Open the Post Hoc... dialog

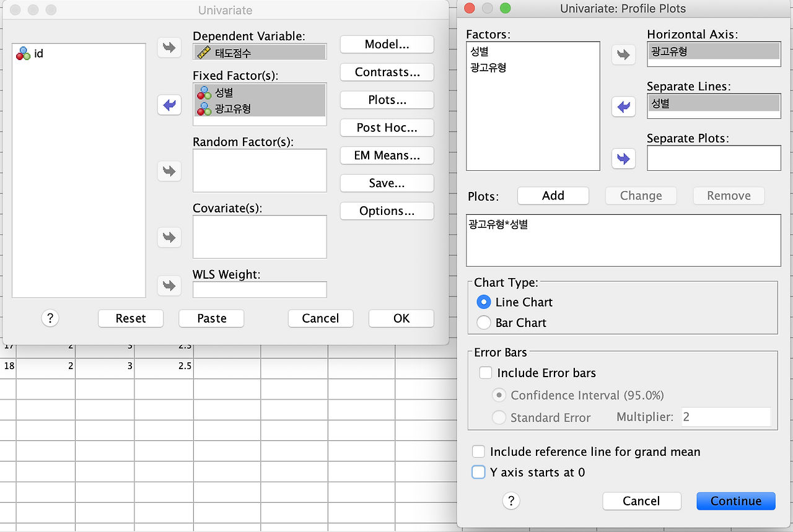[x=387, y=128]
